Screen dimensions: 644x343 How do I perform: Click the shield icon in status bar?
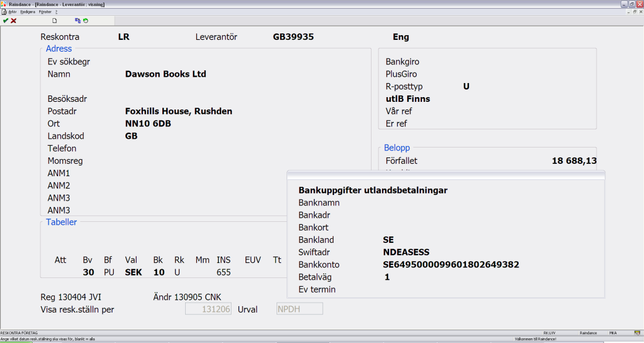click(637, 333)
